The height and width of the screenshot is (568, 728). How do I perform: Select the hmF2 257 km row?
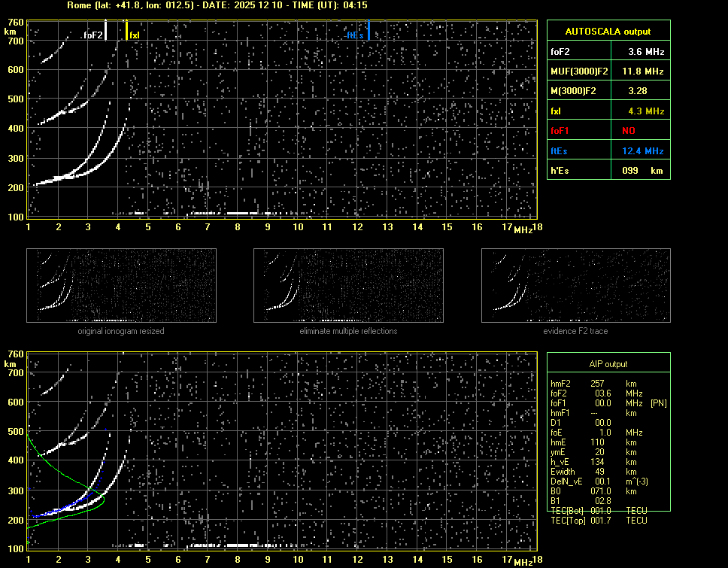coord(594,384)
